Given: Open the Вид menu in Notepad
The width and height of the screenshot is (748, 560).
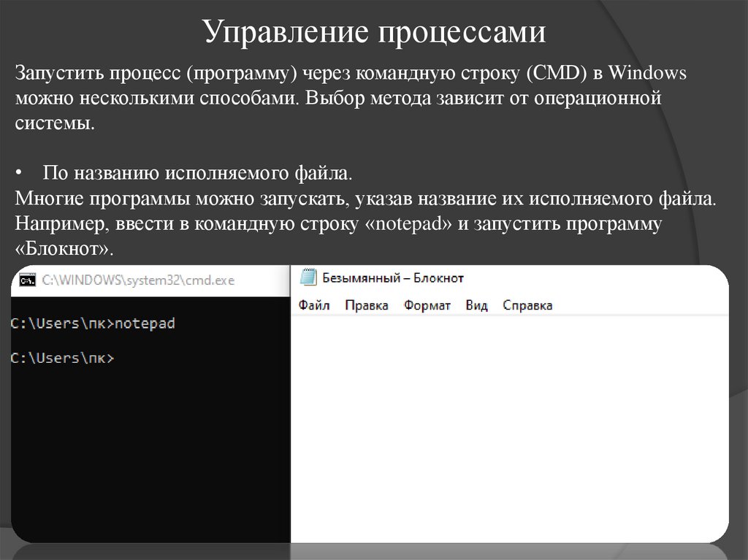Looking at the screenshot, I should coord(475,304).
